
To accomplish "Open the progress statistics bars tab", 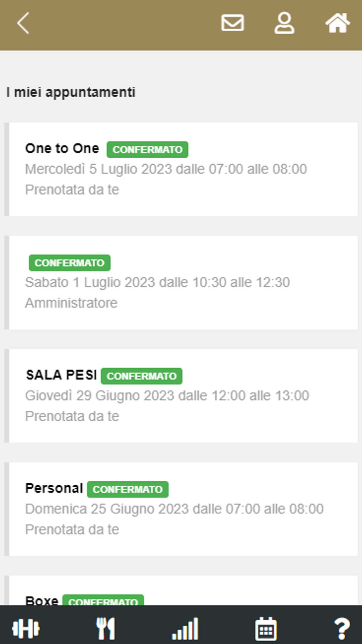I will [185, 628].
